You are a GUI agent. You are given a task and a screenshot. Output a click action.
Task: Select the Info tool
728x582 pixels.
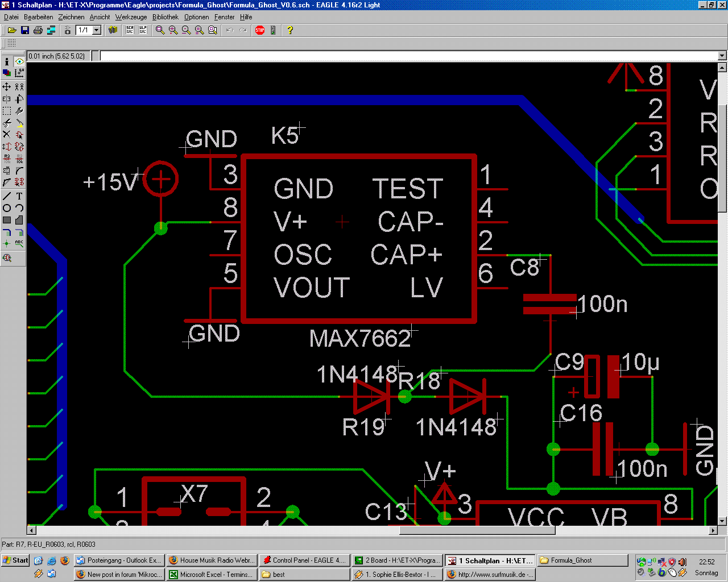(7, 61)
